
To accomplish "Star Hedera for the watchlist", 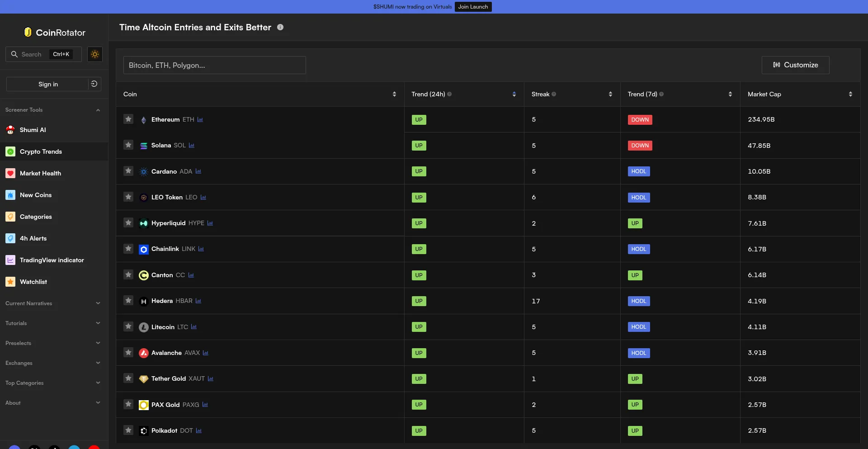I will click(128, 301).
